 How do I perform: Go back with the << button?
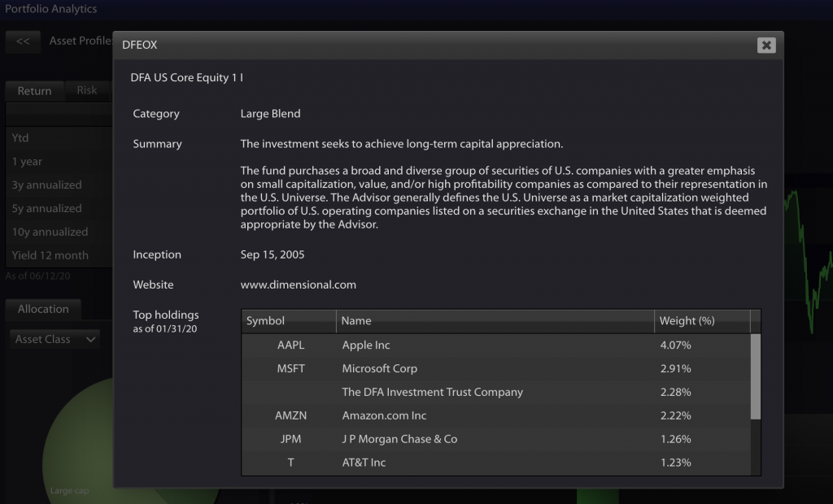tap(23, 41)
